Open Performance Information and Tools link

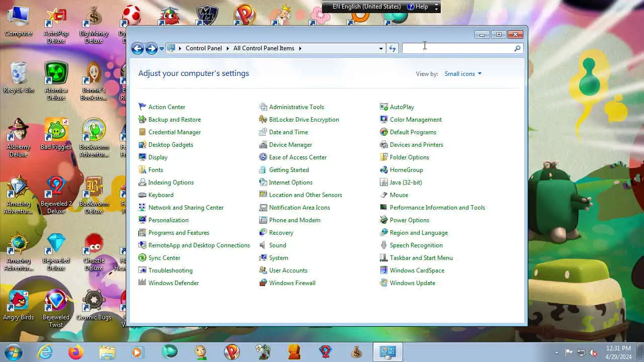pos(437,207)
